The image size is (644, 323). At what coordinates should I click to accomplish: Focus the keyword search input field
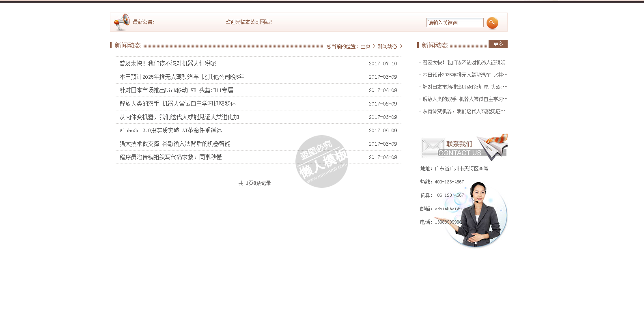(x=454, y=23)
